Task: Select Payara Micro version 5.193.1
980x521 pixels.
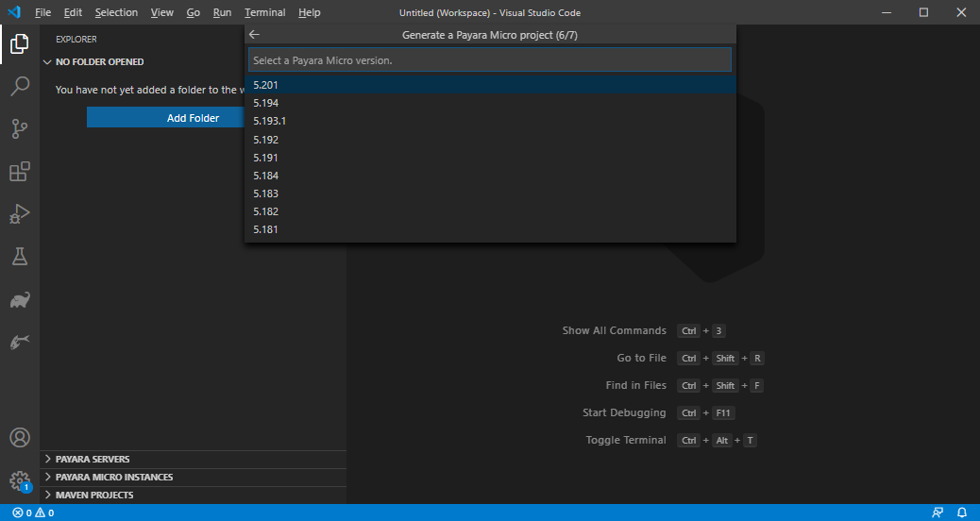Action: [269, 121]
